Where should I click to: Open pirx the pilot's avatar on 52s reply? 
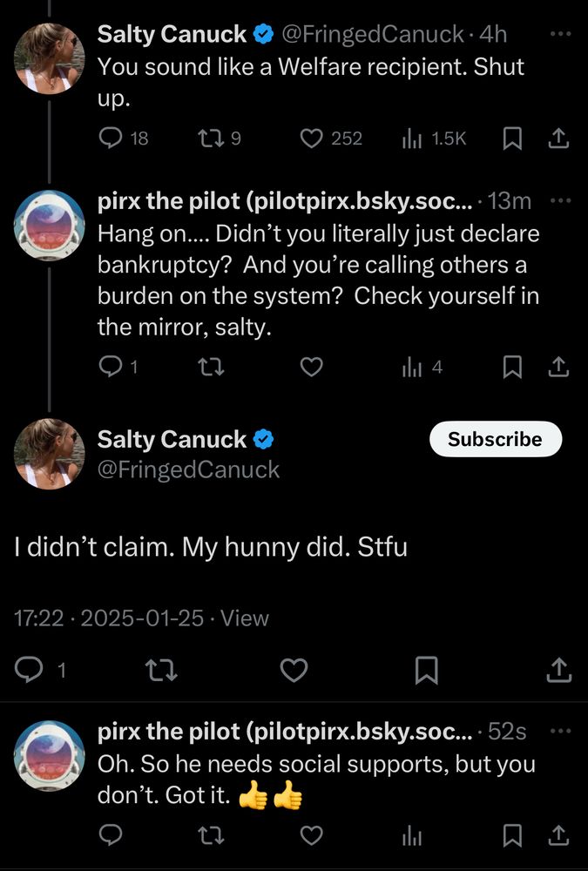(49, 755)
